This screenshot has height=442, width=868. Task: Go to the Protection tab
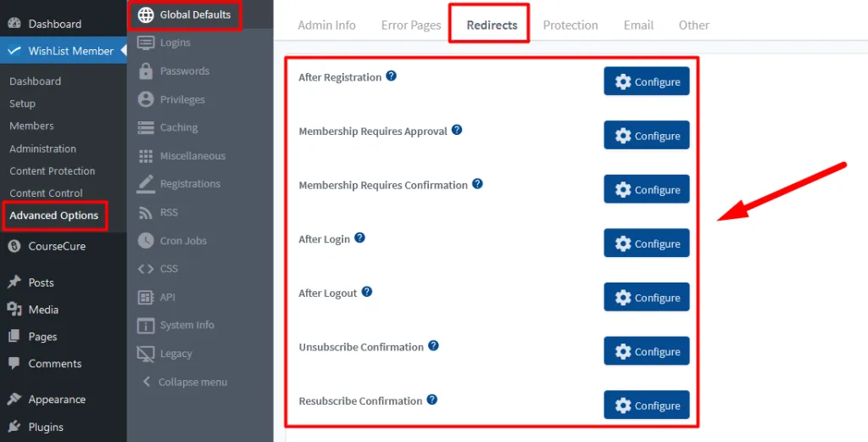coord(570,25)
